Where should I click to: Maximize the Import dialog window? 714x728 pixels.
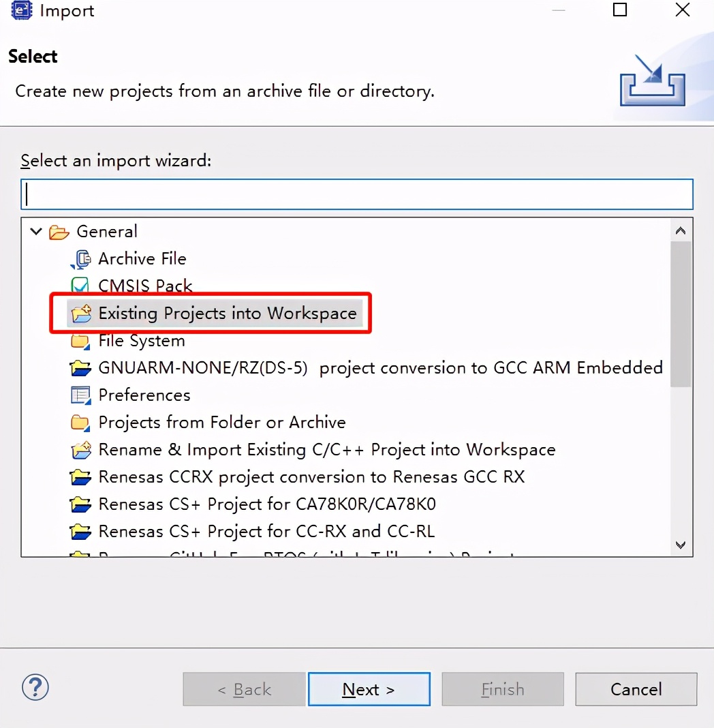click(620, 10)
